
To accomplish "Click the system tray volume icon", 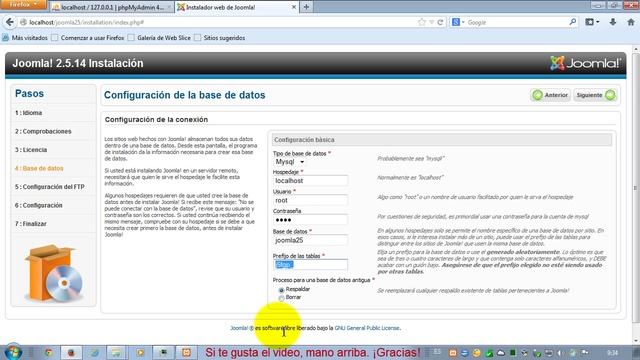I will coord(560,353).
